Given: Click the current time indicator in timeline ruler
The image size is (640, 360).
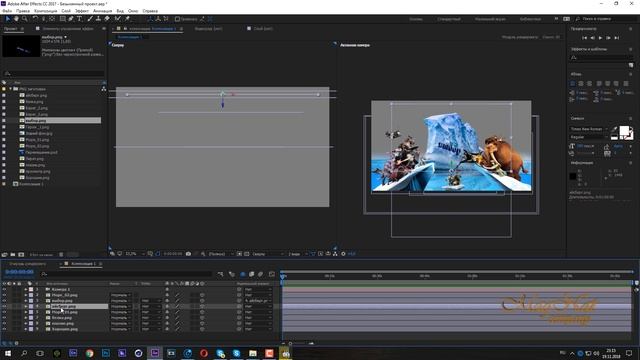Looking at the screenshot, I should pyautogui.click(x=282, y=276).
